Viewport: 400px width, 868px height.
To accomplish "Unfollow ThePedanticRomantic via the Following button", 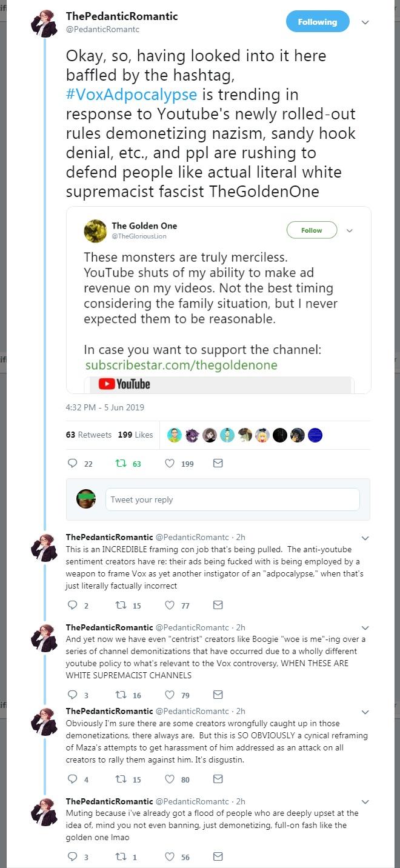I will 318,21.
